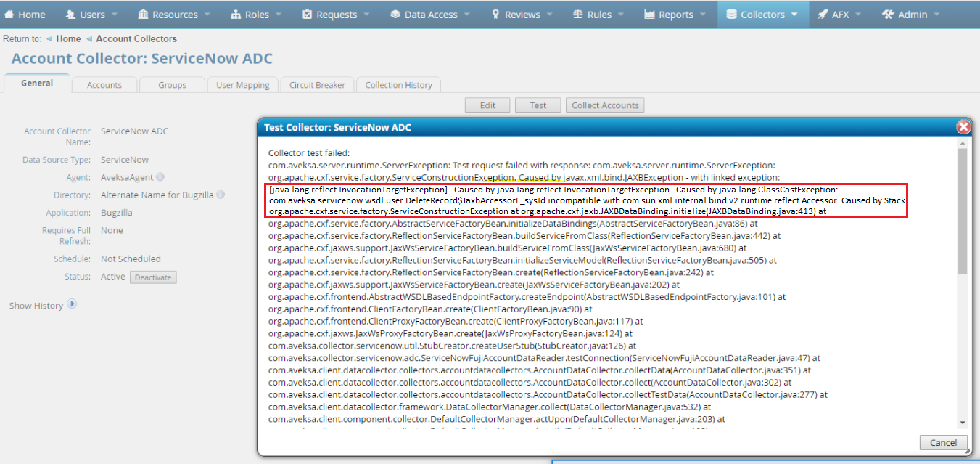Image resolution: width=980 pixels, height=464 pixels.
Task: Run Collect Accounts for this collector
Action: 605,105
